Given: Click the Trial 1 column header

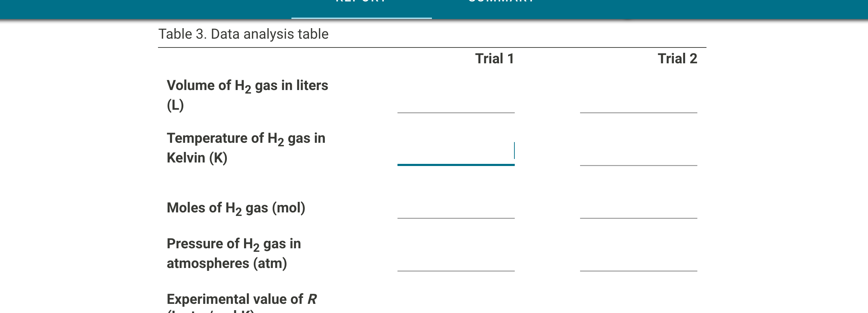Looking at the screenshot, I should click(495, 58).
